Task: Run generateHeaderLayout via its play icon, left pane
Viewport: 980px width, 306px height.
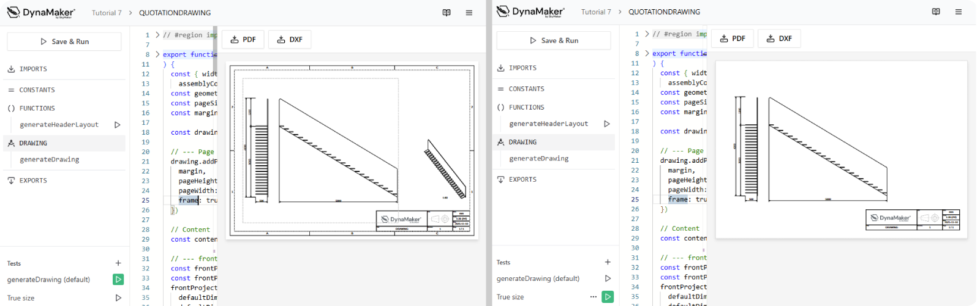Action: (x=118, y=125)
